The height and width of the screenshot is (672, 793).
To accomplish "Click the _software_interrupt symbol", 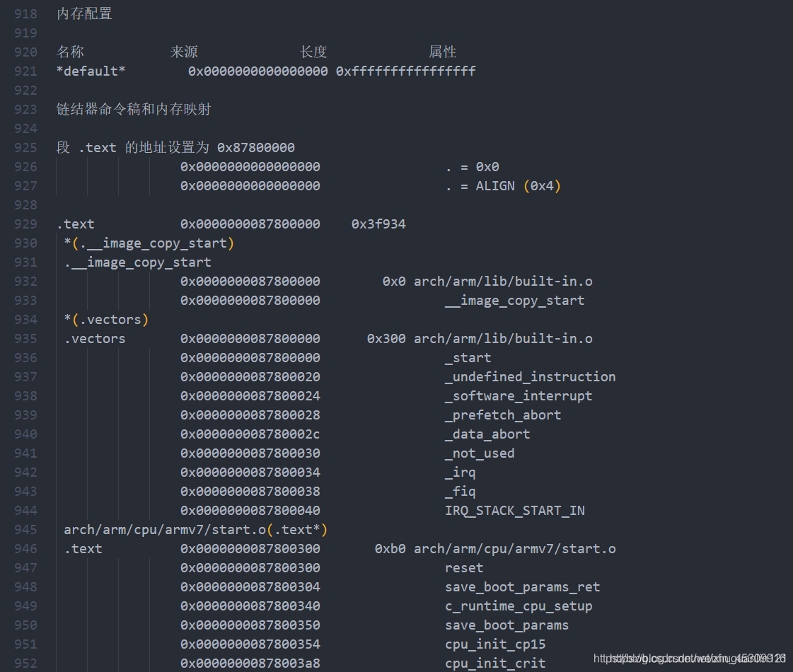I will (519, 396).
